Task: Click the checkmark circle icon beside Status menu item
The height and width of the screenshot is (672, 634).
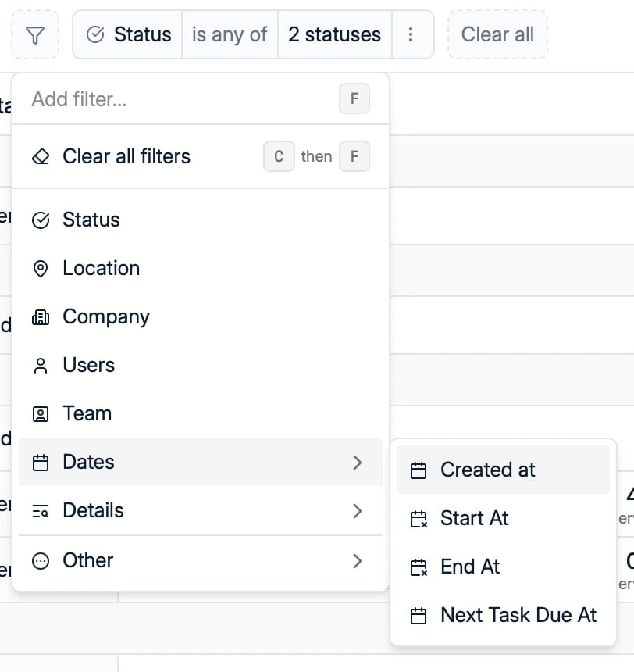Action: tap(41, 220)
